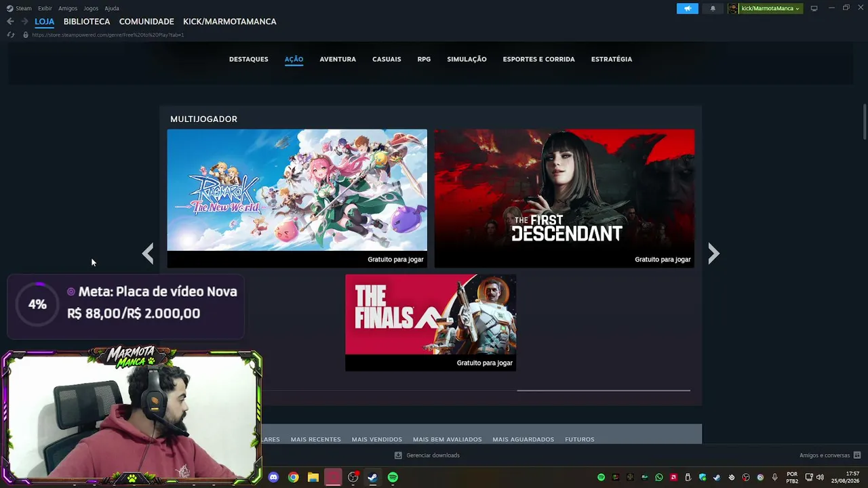Open the notifications bell
This screenshot has height=488, width=868.
[713, 8]
